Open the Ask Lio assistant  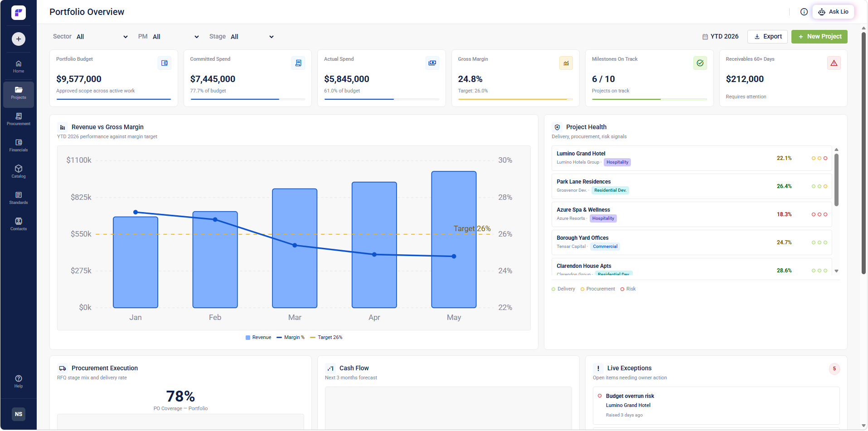coord(833,12)
